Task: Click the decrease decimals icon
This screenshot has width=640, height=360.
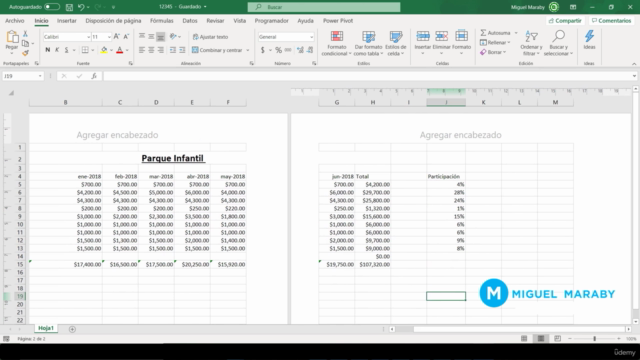Action: click(310, 50)
